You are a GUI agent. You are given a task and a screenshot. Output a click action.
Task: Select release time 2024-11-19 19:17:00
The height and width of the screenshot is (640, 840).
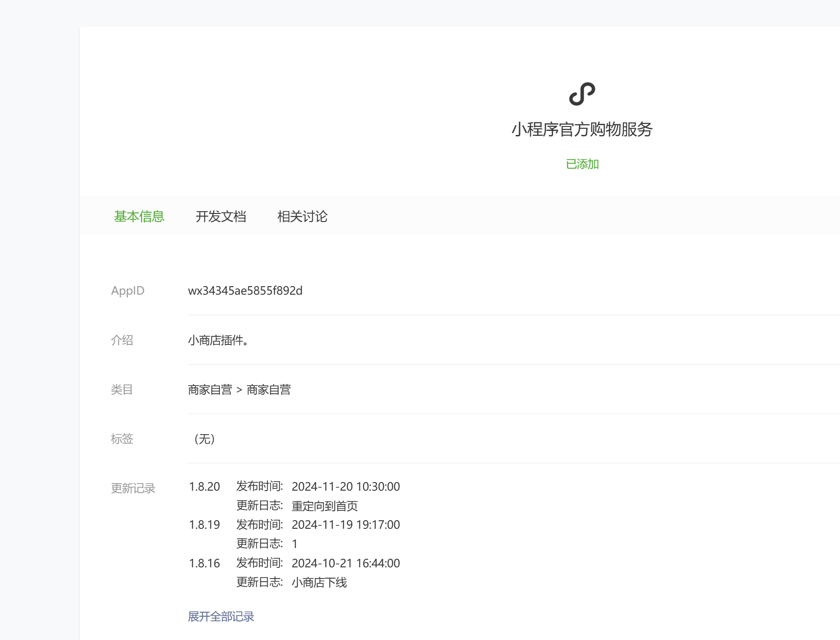(346, 525)
